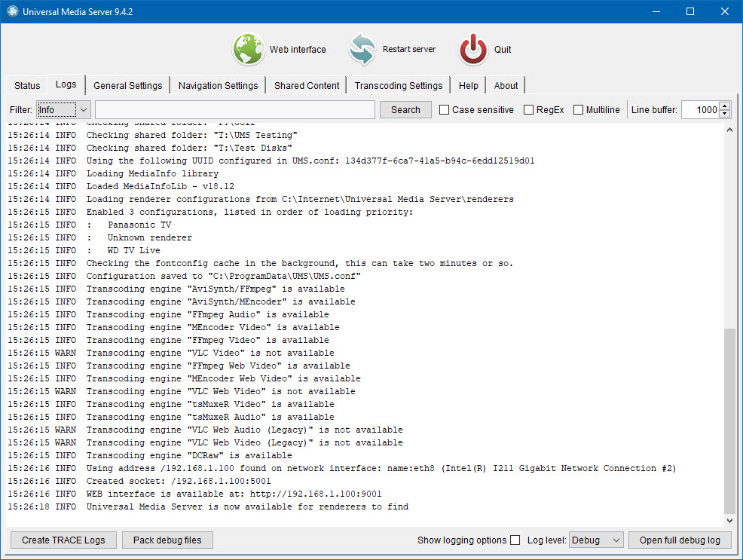Click the log scrollbar up arrow
This screenshot has height=560, width=743.
tap(729, 130)
